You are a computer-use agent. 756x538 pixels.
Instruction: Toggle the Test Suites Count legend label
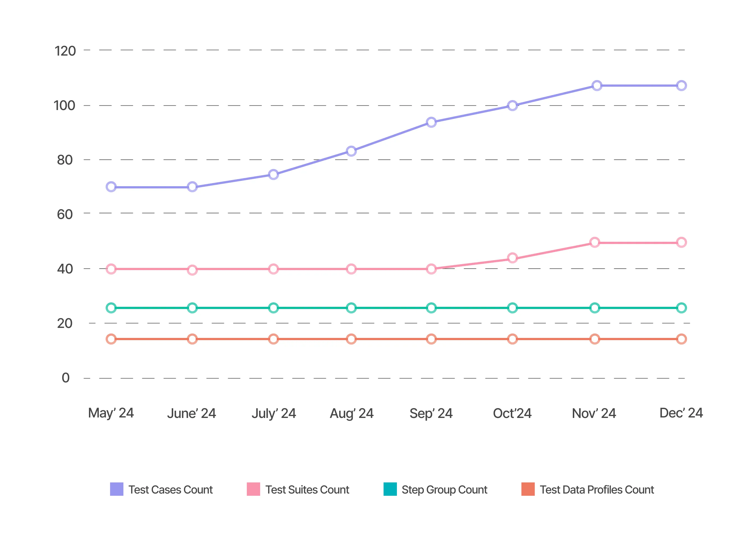tap(307, 490)
